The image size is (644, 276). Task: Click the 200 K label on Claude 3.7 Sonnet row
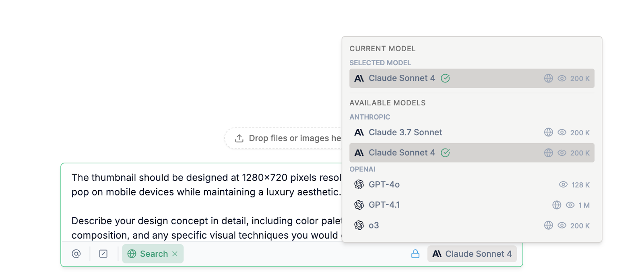pos(580,133)
